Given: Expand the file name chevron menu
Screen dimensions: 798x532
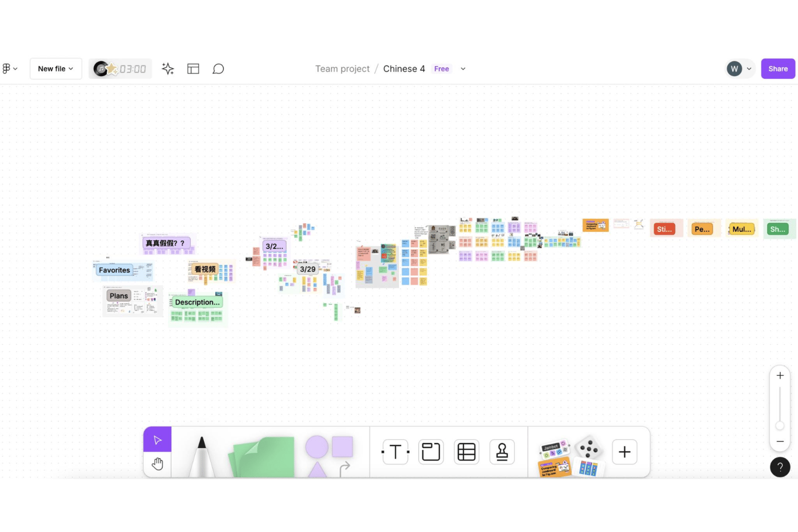Looking at the screenshot, I should [463, 68].
